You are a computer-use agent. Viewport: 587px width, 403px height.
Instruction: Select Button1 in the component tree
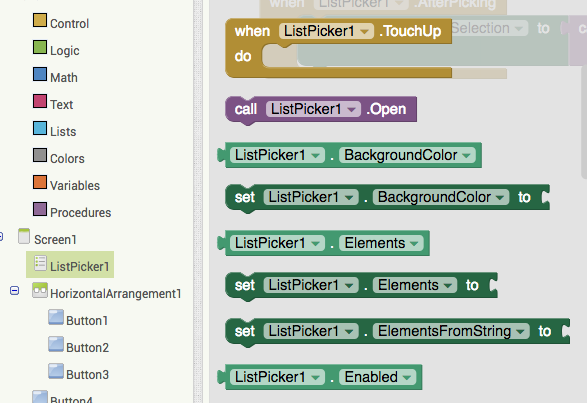pos(87,320)
